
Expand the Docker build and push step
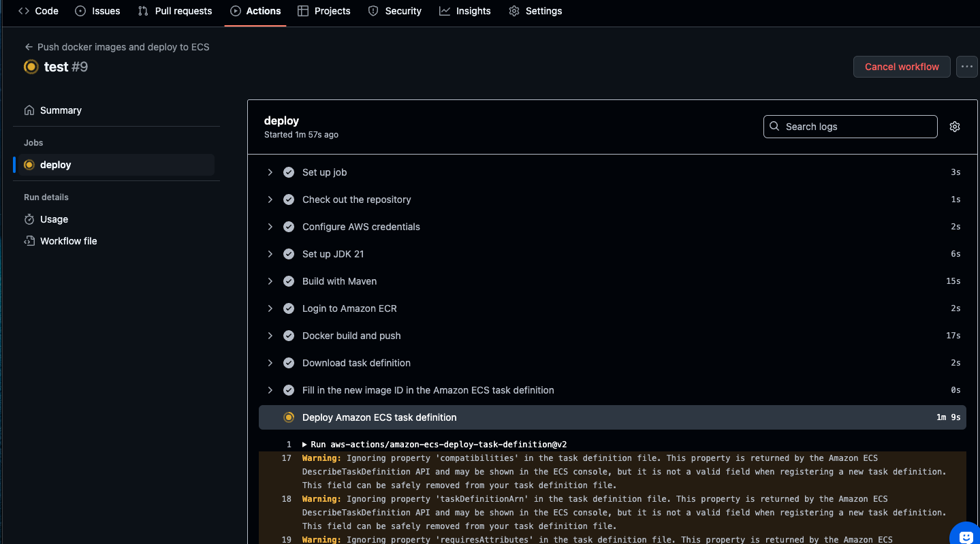[x=270, y=335]
